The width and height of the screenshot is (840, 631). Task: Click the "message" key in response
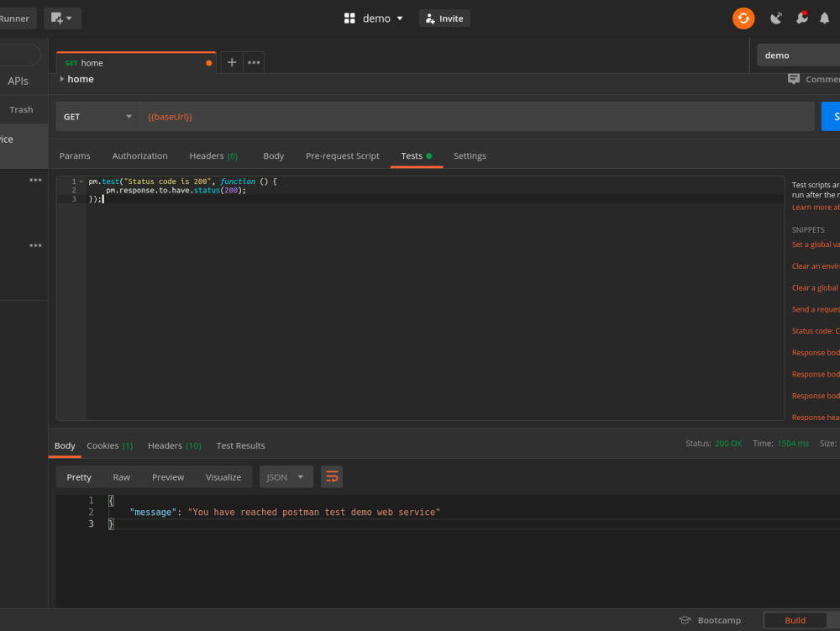tap(153, 512)
